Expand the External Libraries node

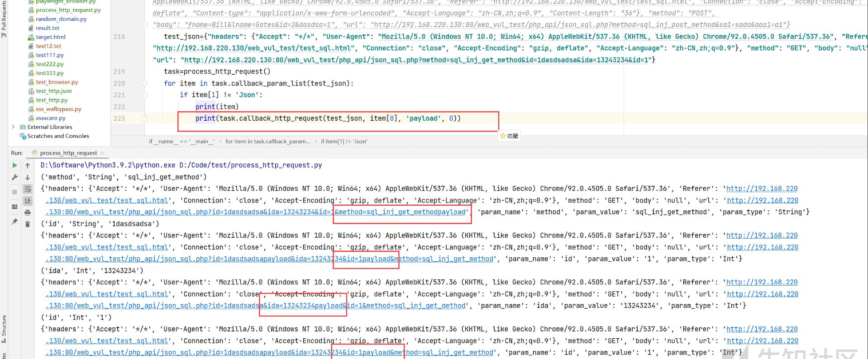(x=13, y=127)
